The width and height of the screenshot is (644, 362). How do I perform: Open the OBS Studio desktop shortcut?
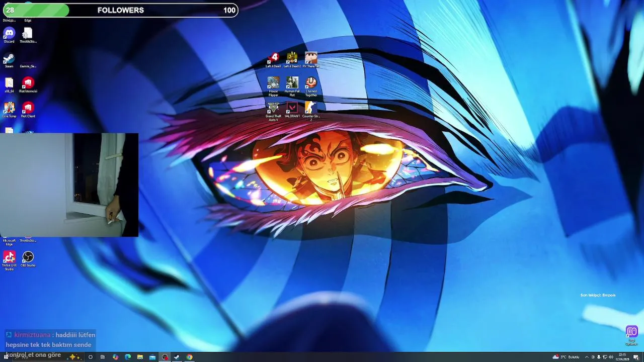pos(28,259)
